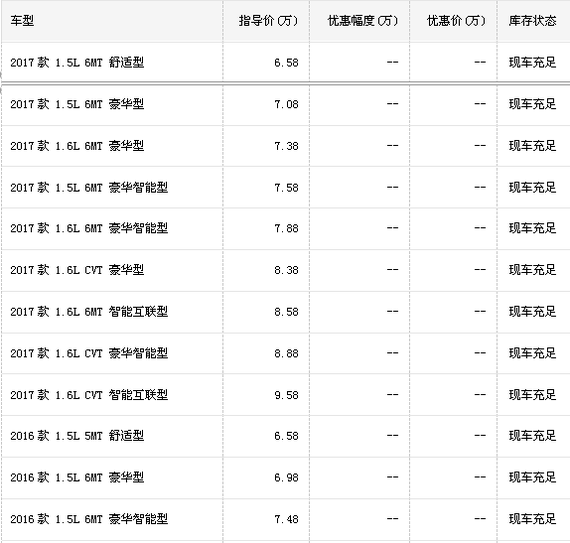Viewport: 570px width, 543px height.
Task: Select 2016款 1.5L 5MT 舒适型 model
Action: point(77,436)
